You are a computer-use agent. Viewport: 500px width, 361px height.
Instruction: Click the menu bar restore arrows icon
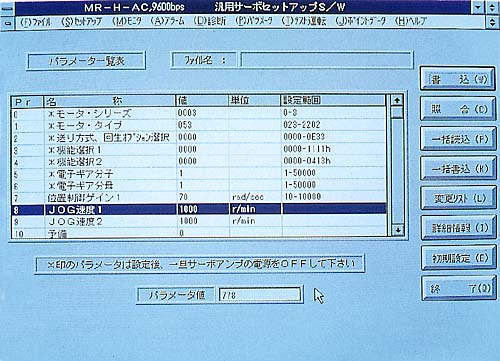(492, 22)
